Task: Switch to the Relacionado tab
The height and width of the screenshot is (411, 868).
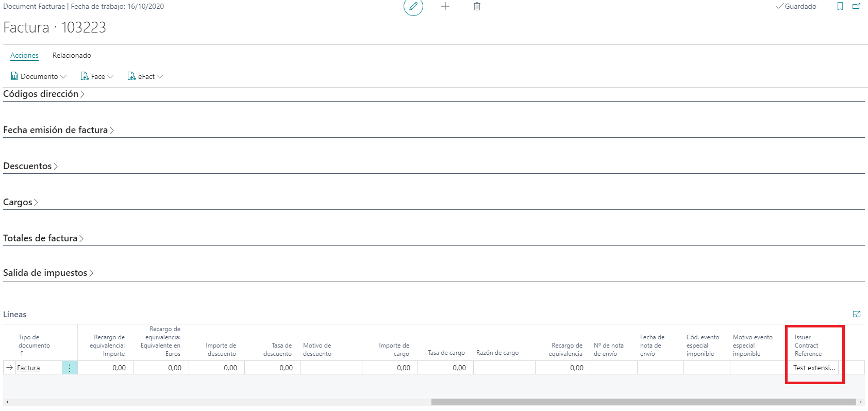Action: pos(72,55)
